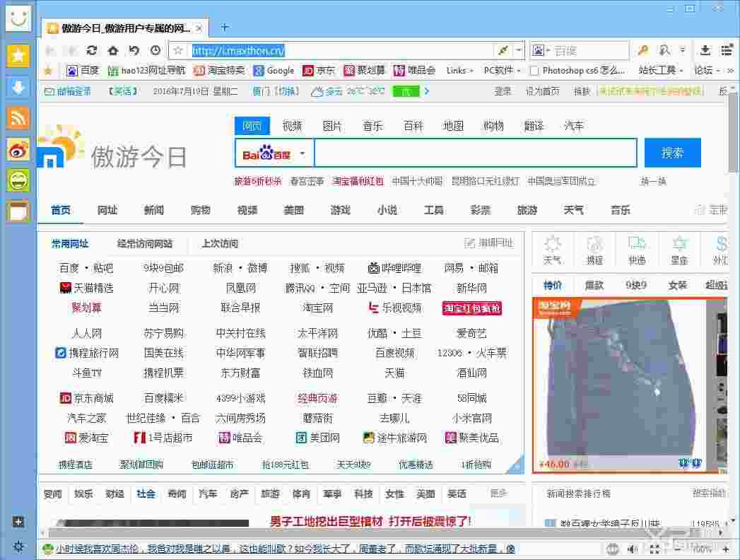Click the 淘宝红包领抢 red badge
The height and width of the screenshot is (560, 740).
click(x=472, y=308)
